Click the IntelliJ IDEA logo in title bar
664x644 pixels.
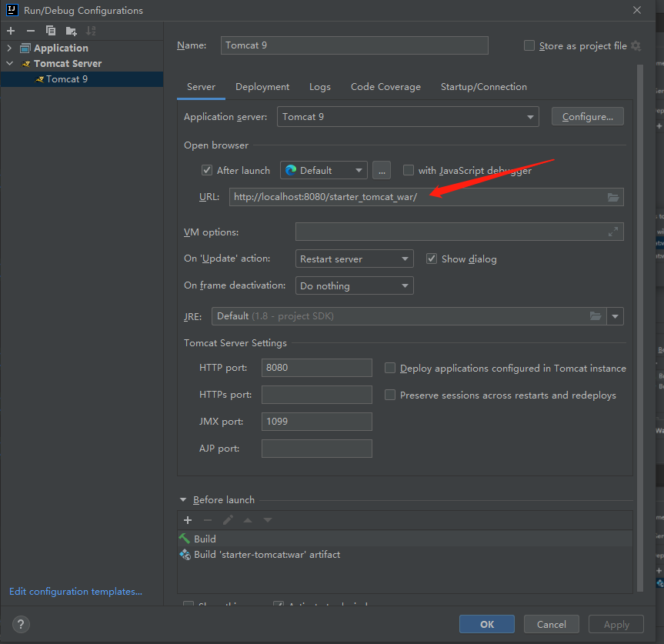[x=12, y=10]
